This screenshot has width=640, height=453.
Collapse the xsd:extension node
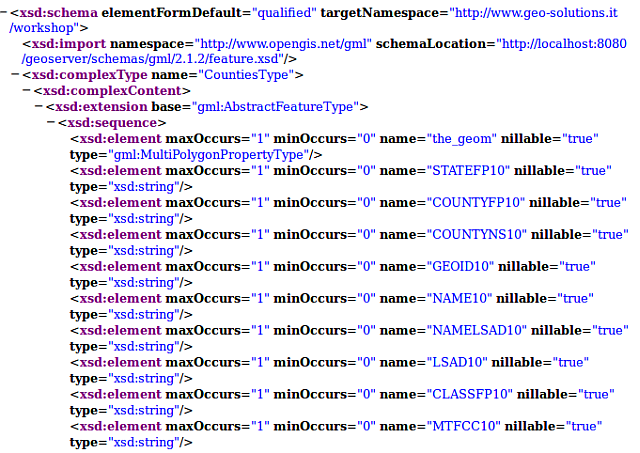tap(39, 107)
